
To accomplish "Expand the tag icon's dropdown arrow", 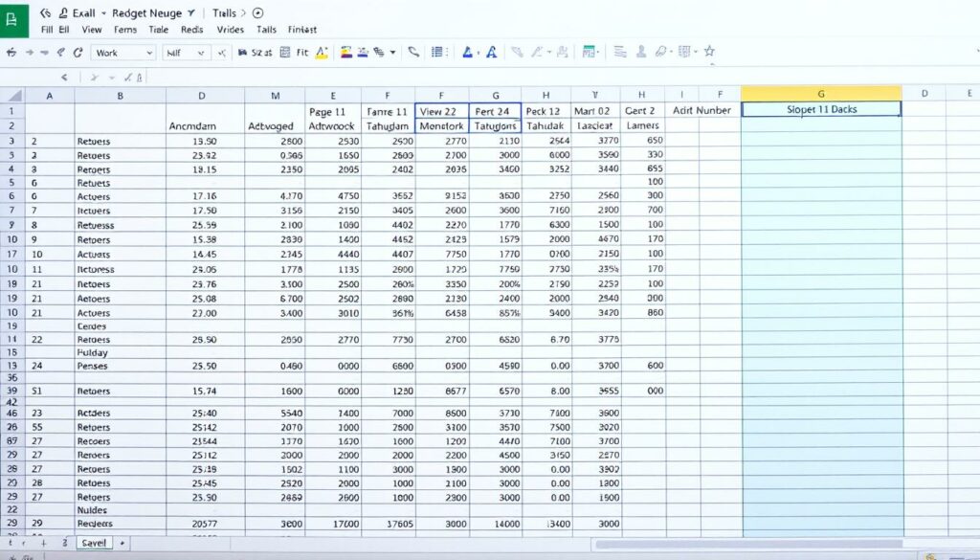I will (673, 52).
